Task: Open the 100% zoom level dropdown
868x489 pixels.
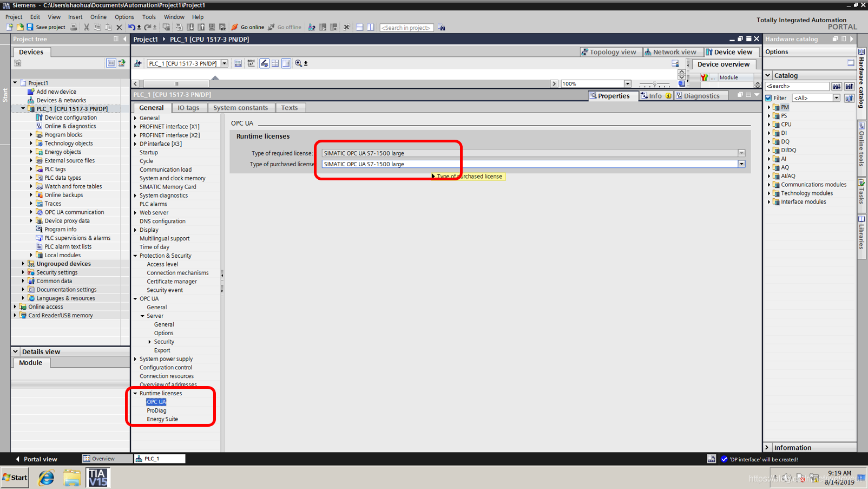Action: click(x=628, y=83)
